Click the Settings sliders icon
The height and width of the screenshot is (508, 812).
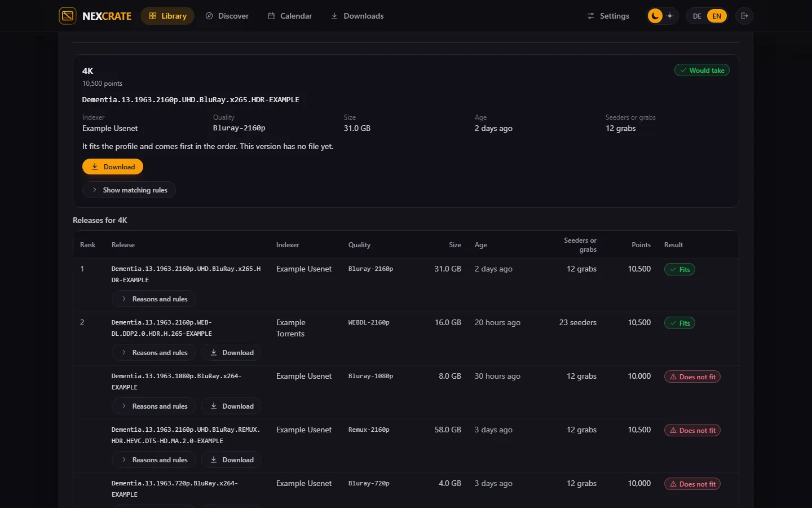coord(591,16)
